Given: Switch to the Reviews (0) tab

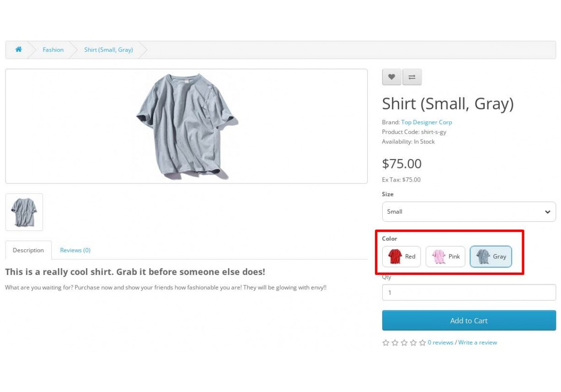Looking at the screenshot, I should 75,250.
